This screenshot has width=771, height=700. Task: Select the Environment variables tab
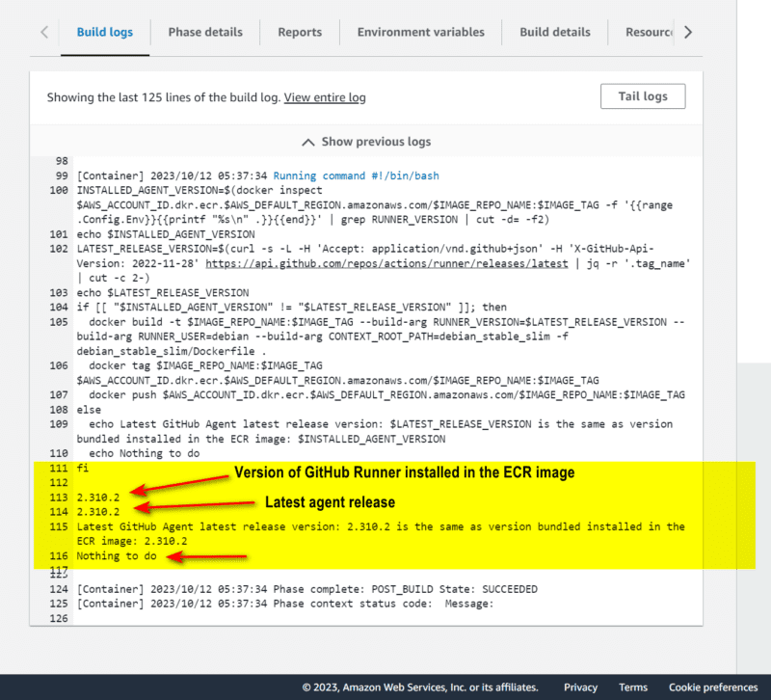420,32
